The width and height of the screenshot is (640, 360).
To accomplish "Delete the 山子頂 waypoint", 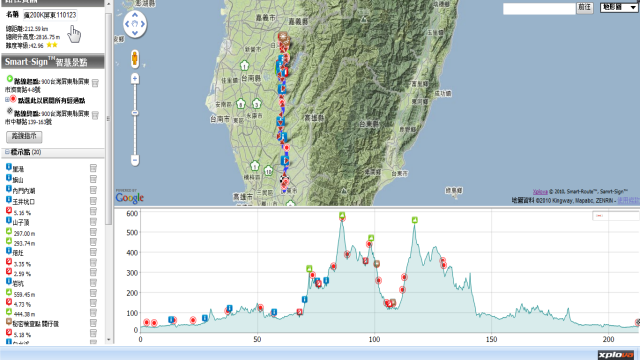I will (93, 222).
